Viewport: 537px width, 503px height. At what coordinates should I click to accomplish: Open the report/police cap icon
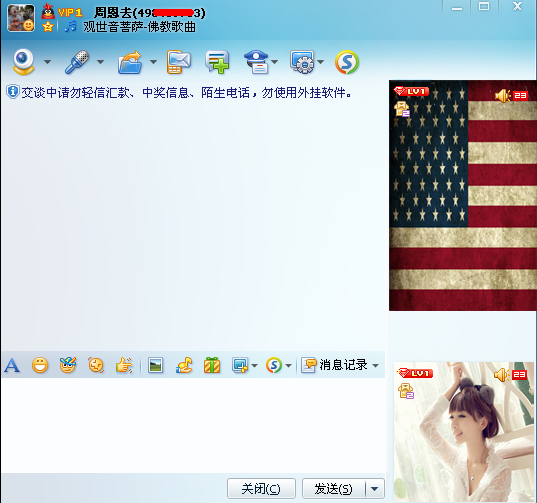[x=256, y=62]
